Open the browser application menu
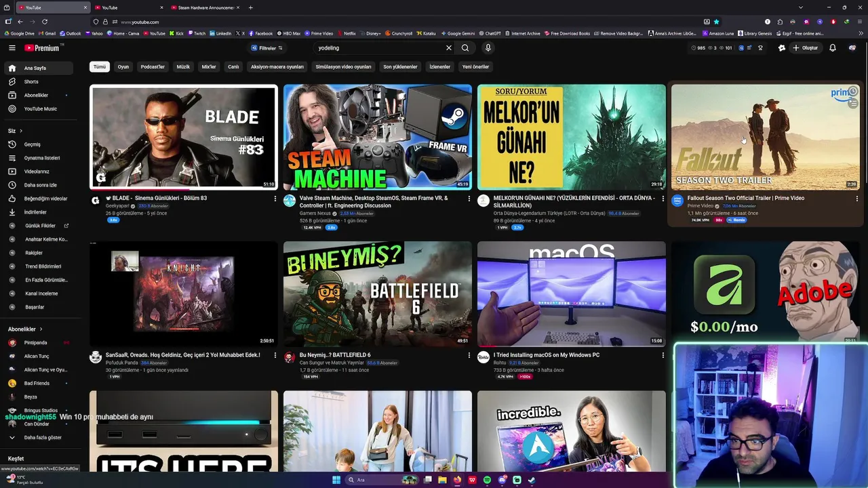This screenshot has width=868, height=488. click(859, 22)
